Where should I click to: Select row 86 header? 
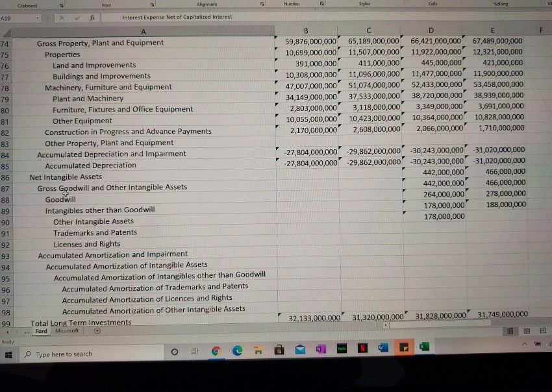click(x=5, y=178)
